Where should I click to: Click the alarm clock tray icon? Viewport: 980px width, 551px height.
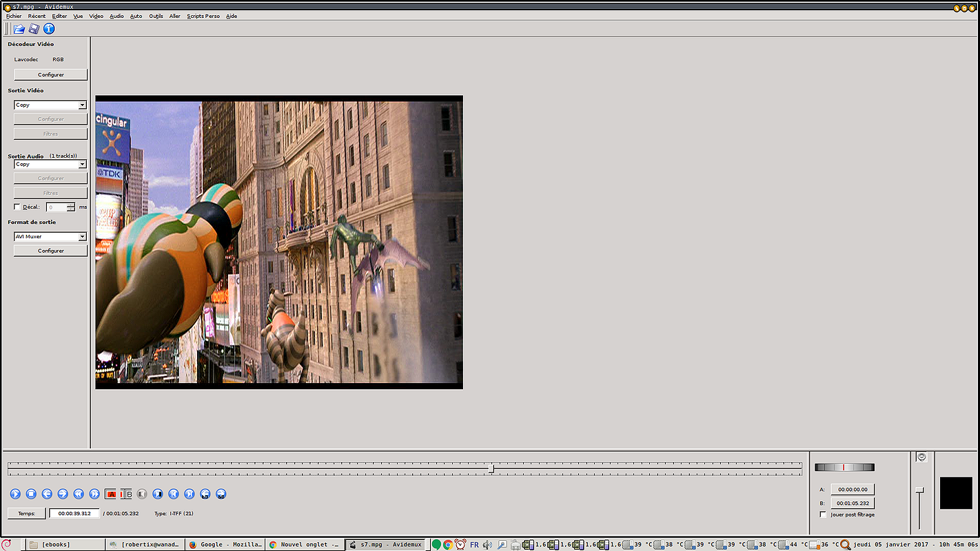pyautogui.click(x=460, y=545)
